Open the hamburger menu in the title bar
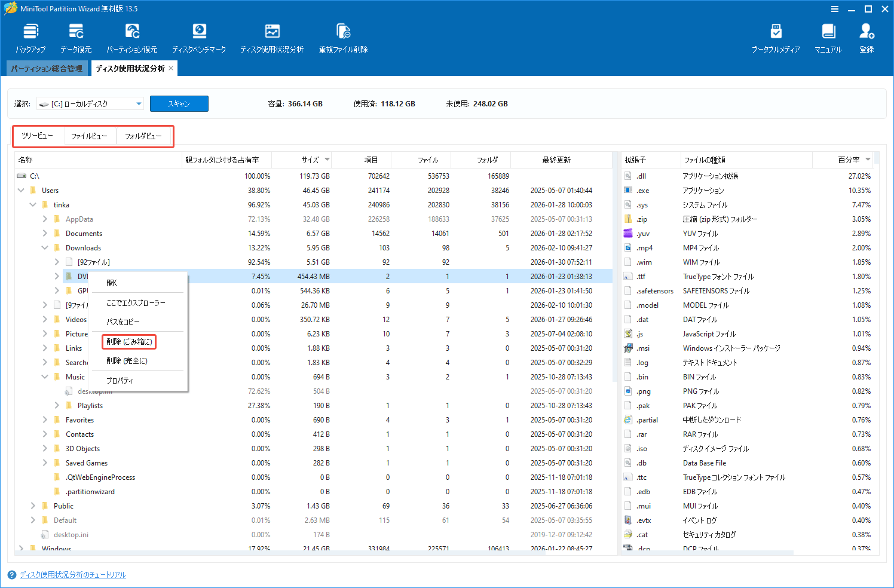The width and height of the screenshot is (894, 588). coord(835,9)
